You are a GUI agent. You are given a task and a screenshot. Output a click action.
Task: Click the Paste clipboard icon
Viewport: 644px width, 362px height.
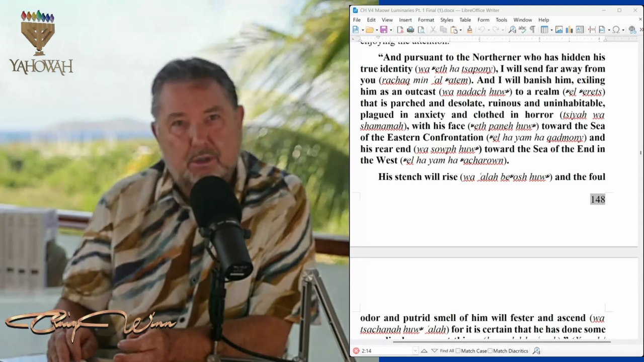tap(454, 30)
